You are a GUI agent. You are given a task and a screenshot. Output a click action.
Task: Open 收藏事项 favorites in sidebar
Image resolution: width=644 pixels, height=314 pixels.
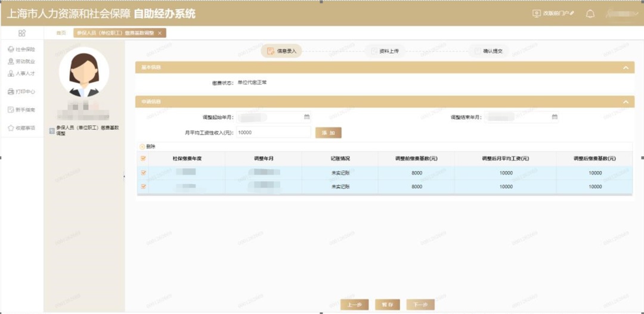tap(21, 128)
